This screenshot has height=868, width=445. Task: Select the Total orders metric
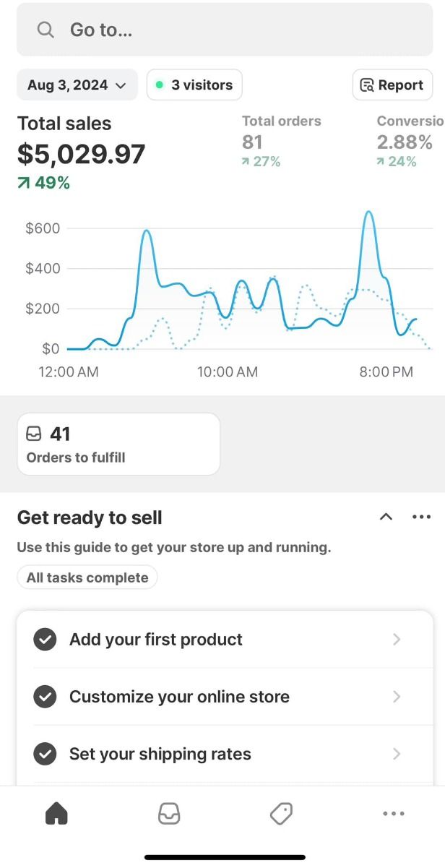tap(281, 140)
